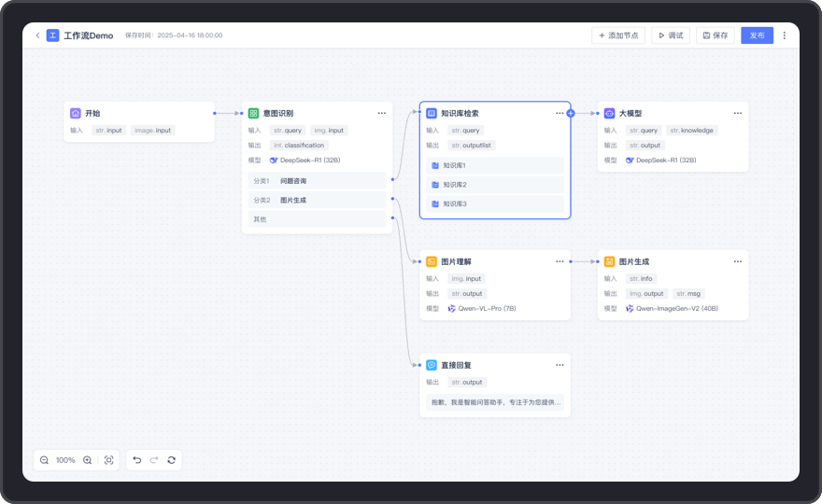Undo the last action with the undo arrow
822x504 pixels.
tap(137, 460)
